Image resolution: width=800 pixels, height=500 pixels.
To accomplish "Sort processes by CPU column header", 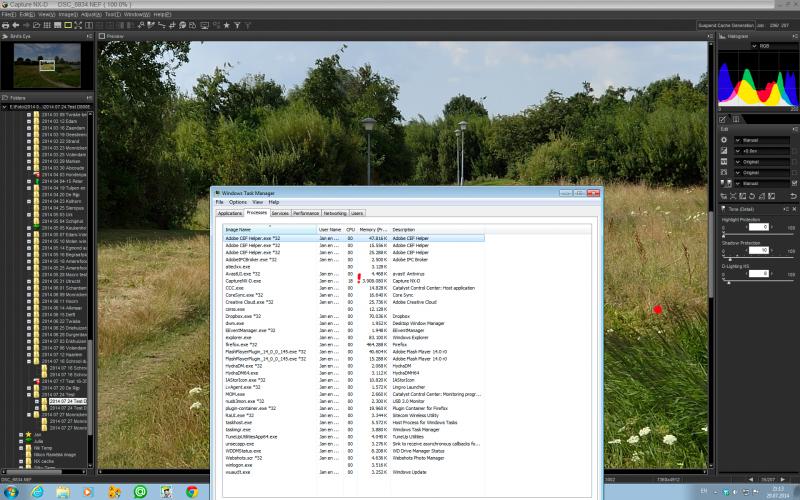I will [x=351, y=230].
